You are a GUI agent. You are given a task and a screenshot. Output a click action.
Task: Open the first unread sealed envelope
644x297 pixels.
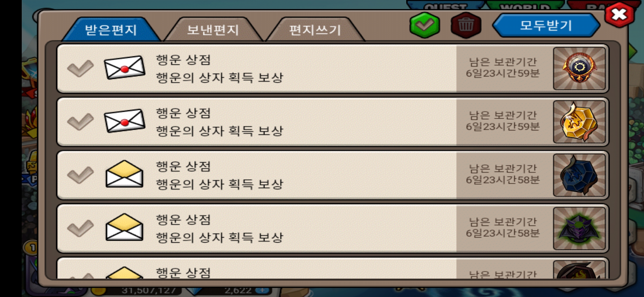(124, 68)
